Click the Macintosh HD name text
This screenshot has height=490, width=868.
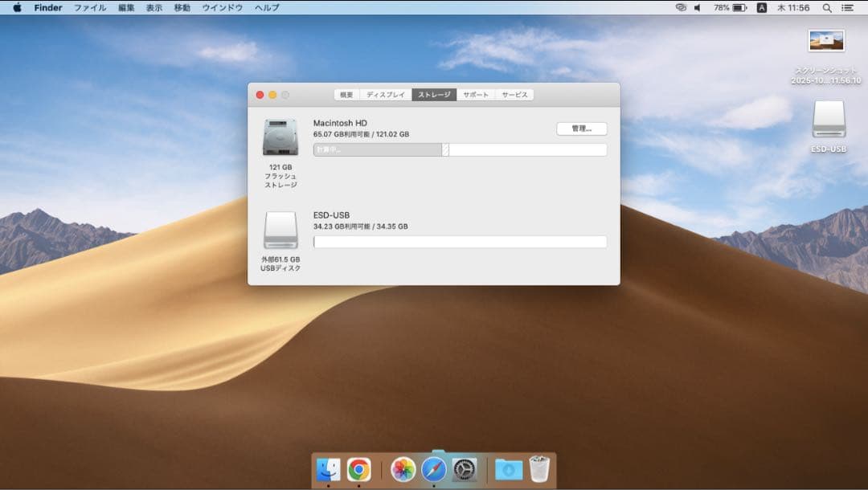pos(340,123)
